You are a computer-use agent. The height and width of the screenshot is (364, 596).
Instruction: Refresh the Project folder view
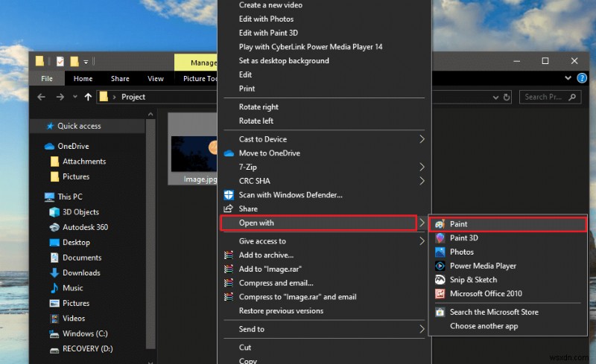tap(507, 98)
